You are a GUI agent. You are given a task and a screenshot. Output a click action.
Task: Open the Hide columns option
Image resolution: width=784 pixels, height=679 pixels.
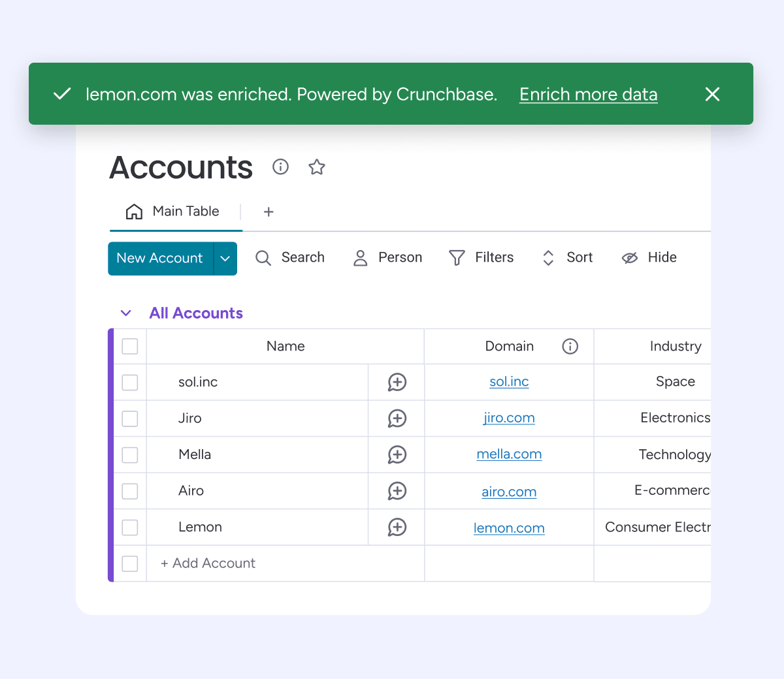click(649, 258)
